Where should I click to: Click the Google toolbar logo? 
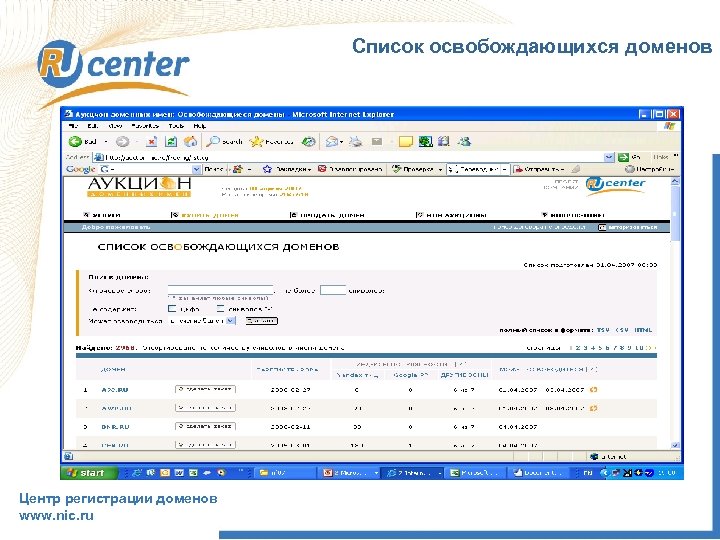point(80,169)
